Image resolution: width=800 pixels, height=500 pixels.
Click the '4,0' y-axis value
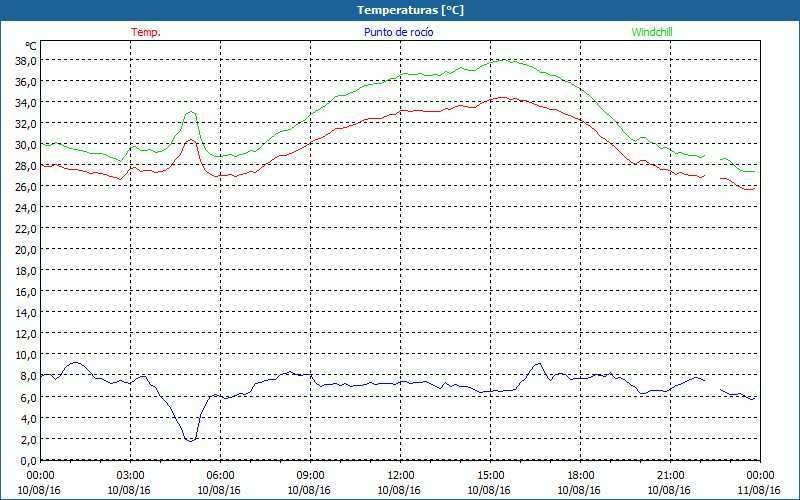click(29, 418)
